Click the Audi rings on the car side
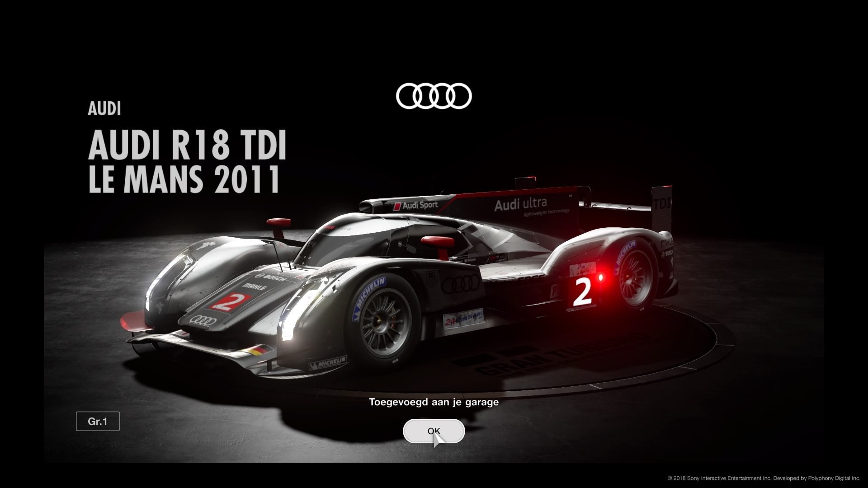The image size is (868, 488). pos(460,284)
